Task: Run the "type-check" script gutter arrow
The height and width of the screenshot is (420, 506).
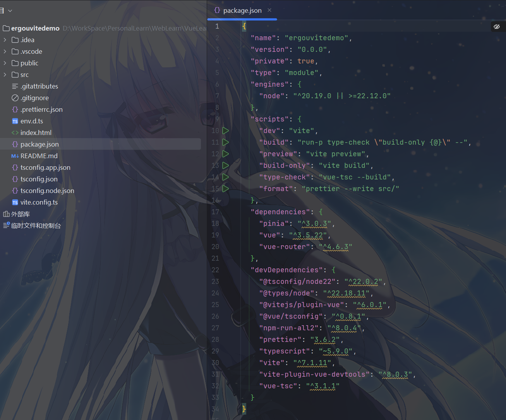Action: click(226, 177)
